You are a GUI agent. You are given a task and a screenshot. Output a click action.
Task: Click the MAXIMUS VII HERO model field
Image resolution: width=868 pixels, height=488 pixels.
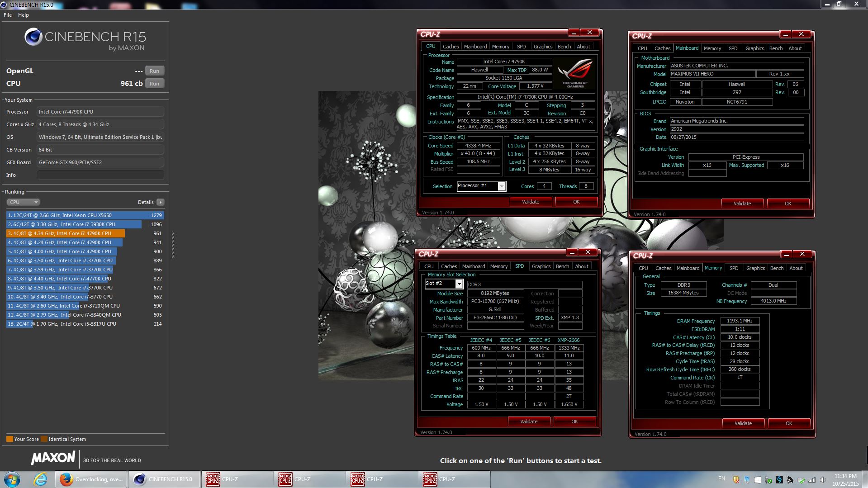(712, 74)
